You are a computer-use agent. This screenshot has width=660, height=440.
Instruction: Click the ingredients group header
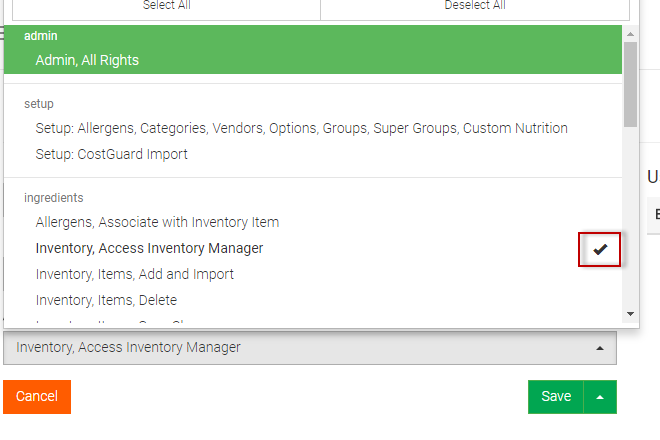(x=53, y=198)
